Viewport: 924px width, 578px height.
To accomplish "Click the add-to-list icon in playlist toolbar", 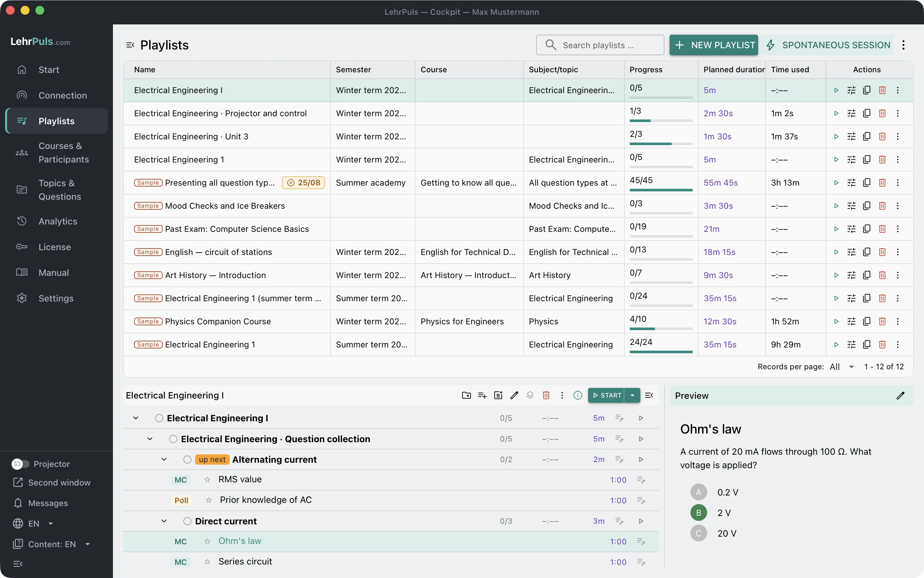I will (482, 395).
